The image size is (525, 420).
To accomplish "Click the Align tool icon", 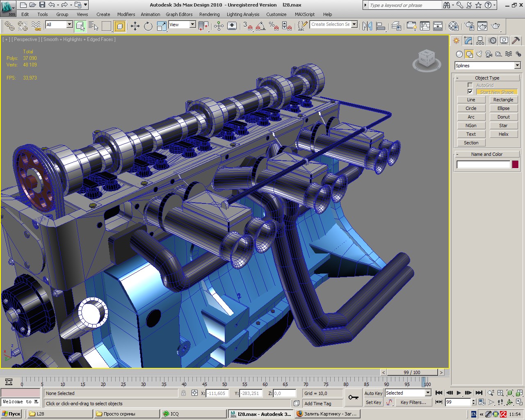I will pyautogui.click(x=381, y=26).
